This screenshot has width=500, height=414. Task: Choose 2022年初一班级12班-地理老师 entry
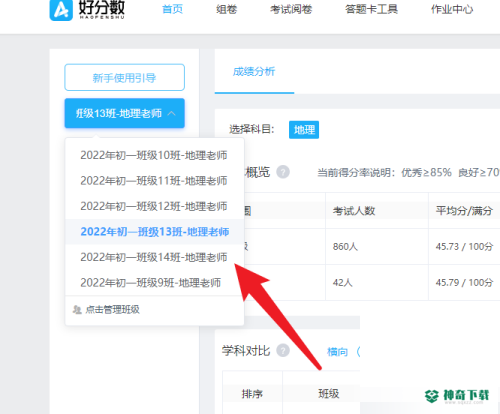(x=154, y=206)
